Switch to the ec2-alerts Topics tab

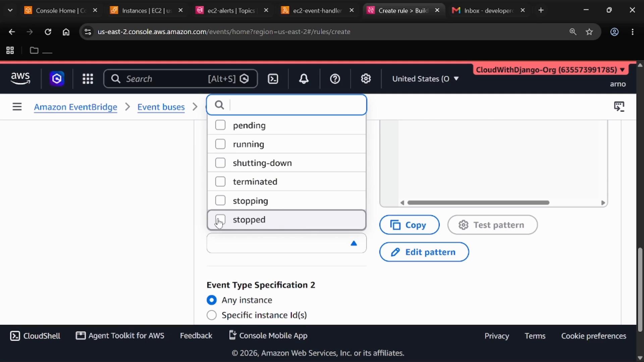click(x=232, y=10)
